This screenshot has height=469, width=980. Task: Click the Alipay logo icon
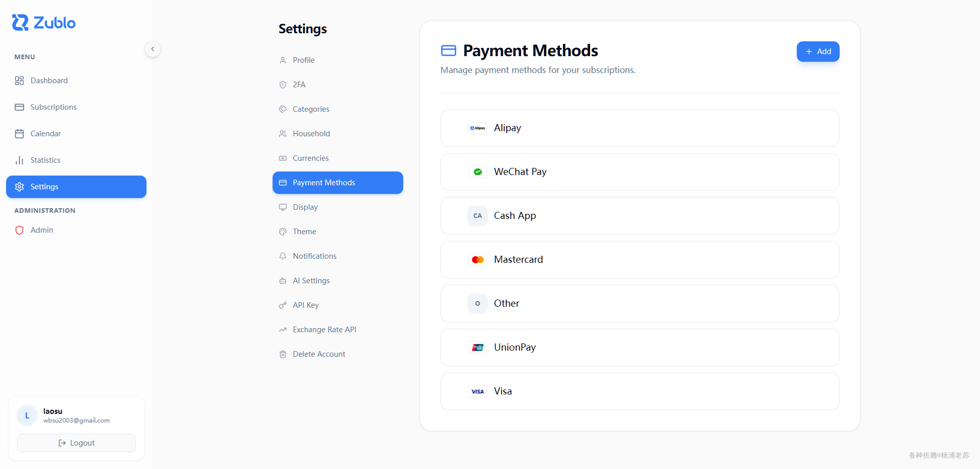click(x=478, y=128)
